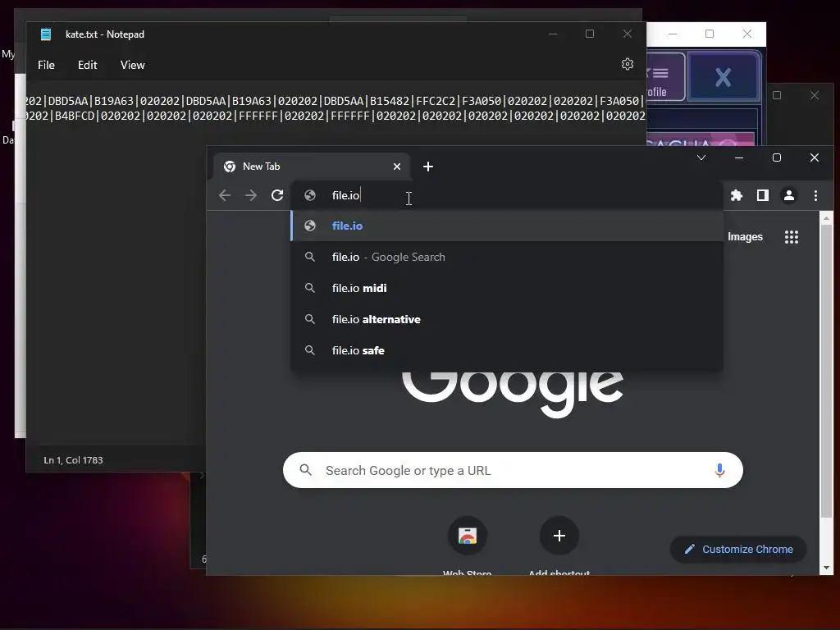
Task: Open the tab search chevron in Chrome
Action: (x=701, y=157)
